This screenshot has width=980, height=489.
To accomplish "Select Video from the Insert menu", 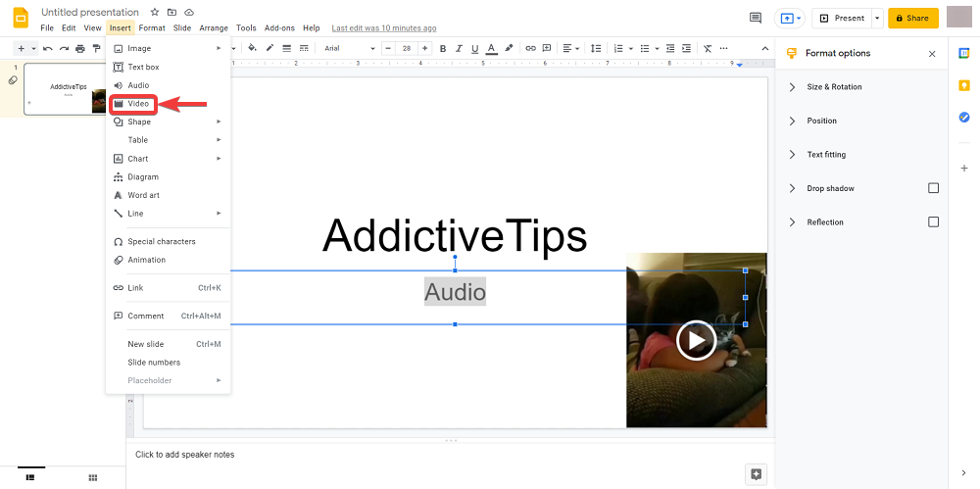I will tap(138, 103).
